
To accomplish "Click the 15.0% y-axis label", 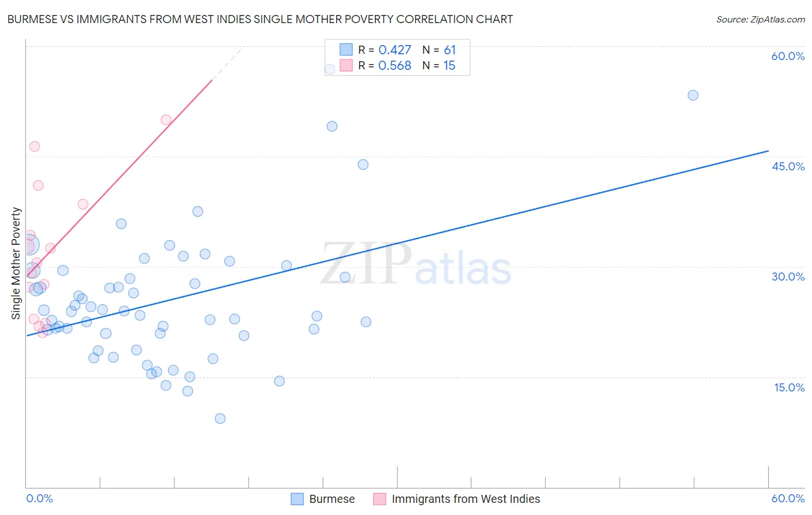I will pos(789,387).
